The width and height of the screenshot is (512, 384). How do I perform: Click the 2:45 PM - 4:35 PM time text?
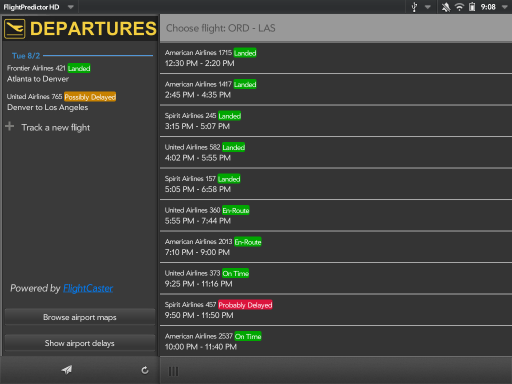click(x=198, y=95)
